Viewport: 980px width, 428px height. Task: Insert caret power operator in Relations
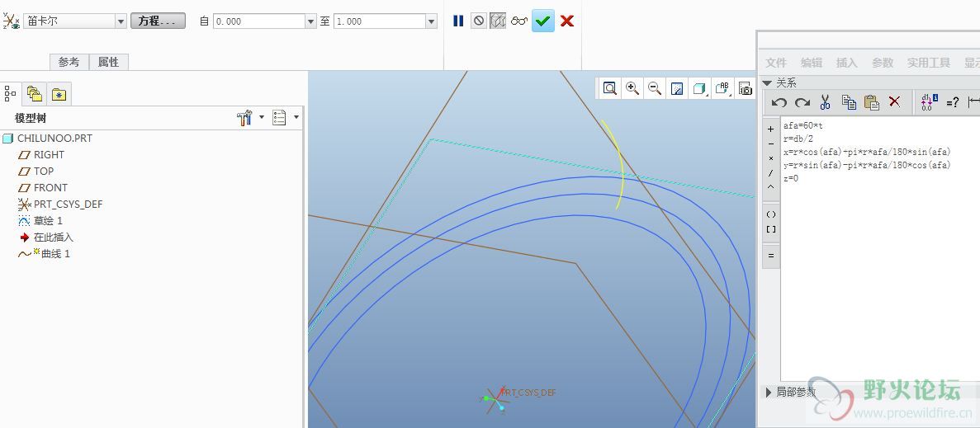(x=771, y=186)
